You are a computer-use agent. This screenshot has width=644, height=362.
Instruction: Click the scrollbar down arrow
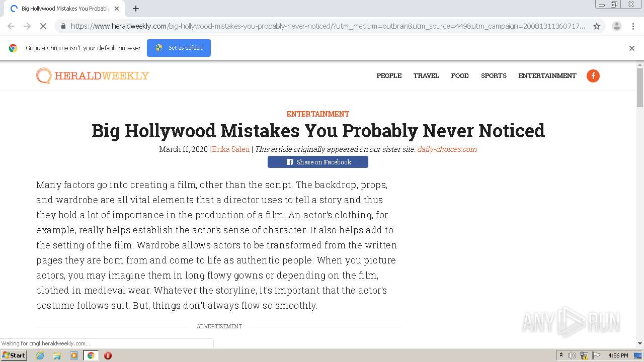click(x=640, y=344)
